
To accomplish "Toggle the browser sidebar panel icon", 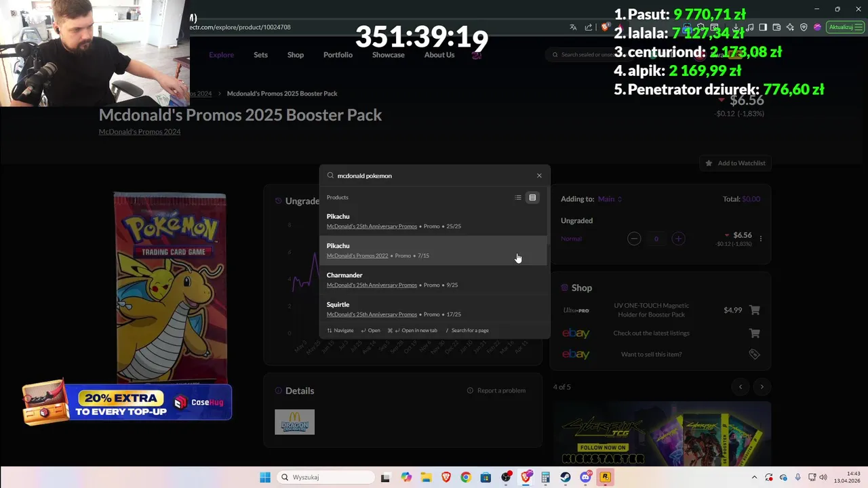I will (763, 27).
